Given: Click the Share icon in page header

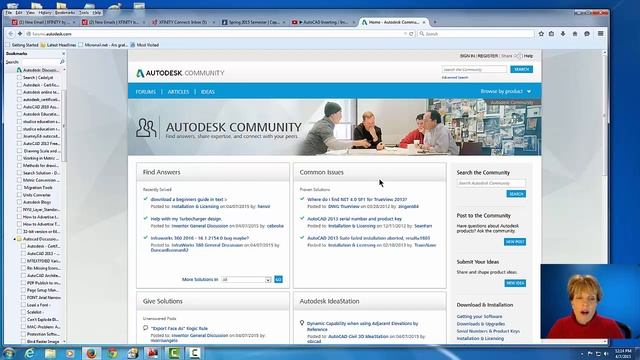Looking at the screenshot, I should (518, 56).
